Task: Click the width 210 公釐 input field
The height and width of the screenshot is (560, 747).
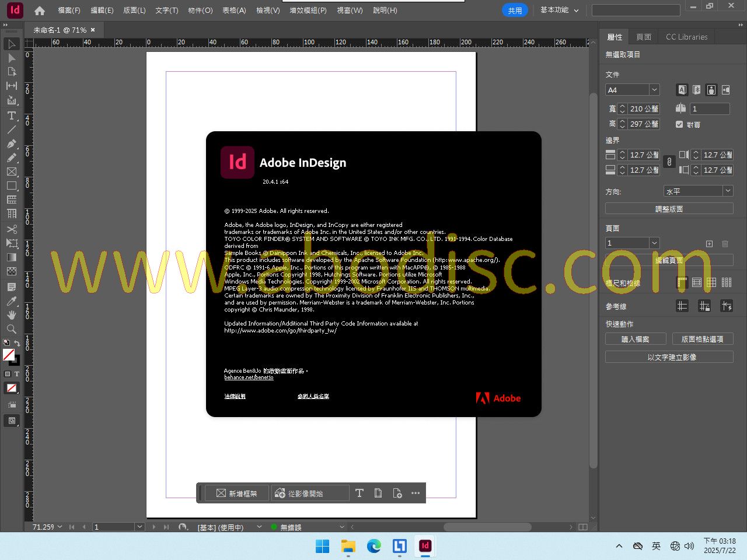Action: click(x=644, y=108)
